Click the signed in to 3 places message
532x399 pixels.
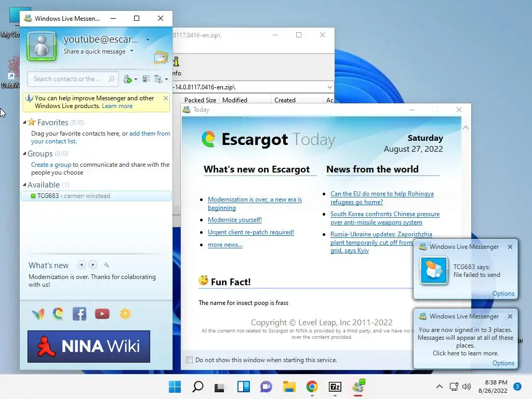465,341
